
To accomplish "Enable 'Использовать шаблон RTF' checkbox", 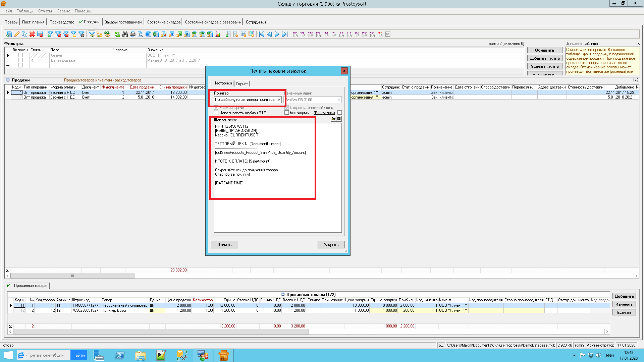I will pos(216,113).
